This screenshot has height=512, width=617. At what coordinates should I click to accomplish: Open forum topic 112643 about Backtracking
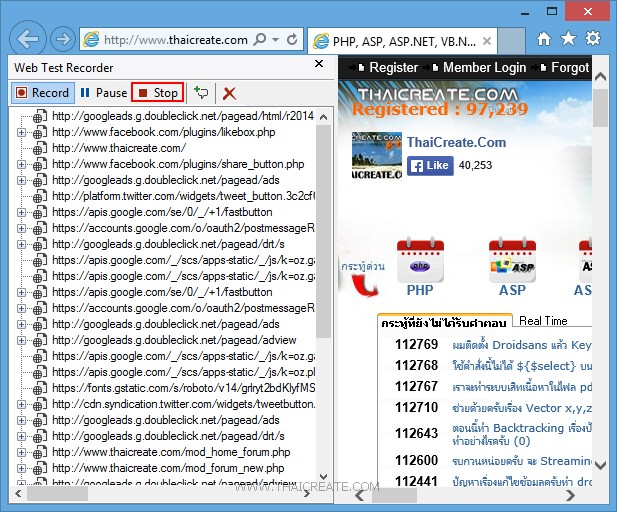[x=522, y=434]
